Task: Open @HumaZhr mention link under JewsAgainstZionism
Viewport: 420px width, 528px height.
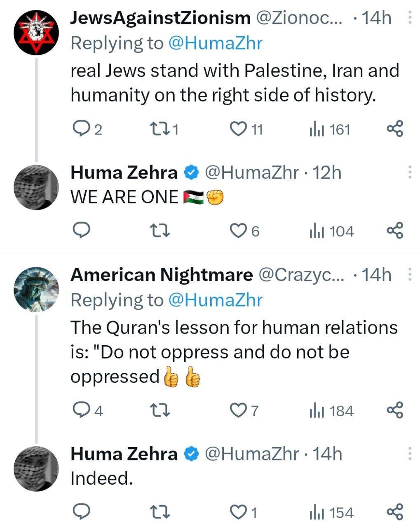Action: (215, 43)
